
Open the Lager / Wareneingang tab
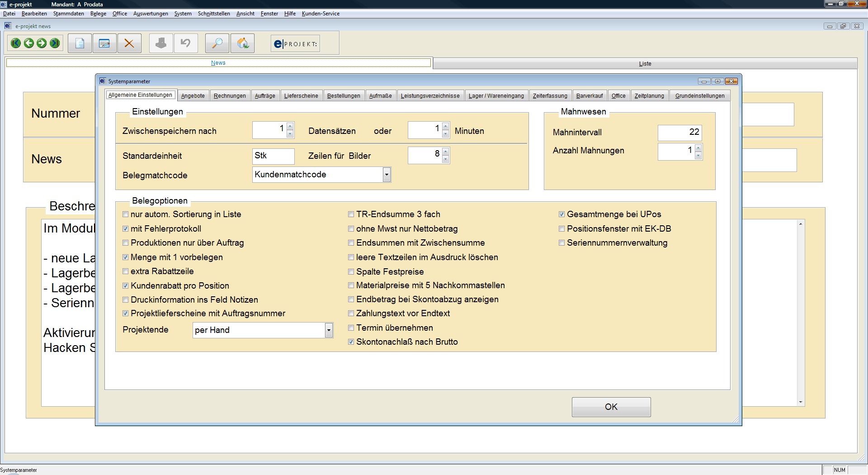pyautogui.click(x=496, y=95)
